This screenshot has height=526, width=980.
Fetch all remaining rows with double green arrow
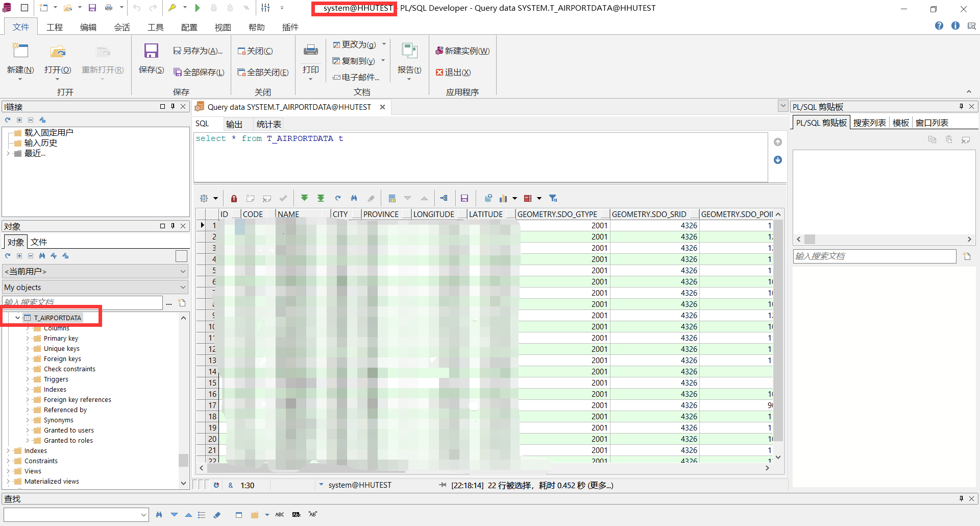click(x=321, y=198)
